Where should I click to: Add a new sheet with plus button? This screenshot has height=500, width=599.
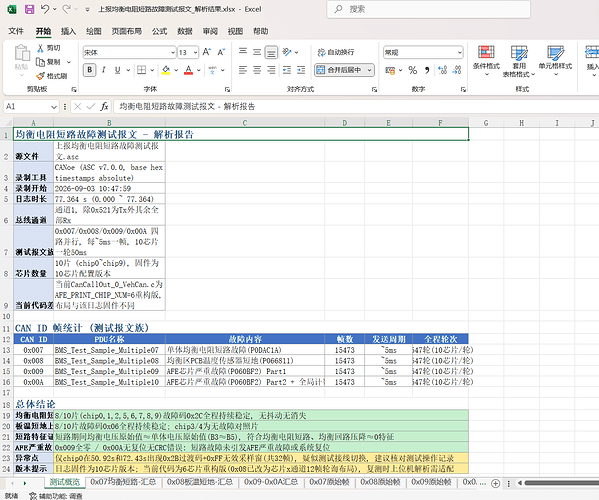495,483
